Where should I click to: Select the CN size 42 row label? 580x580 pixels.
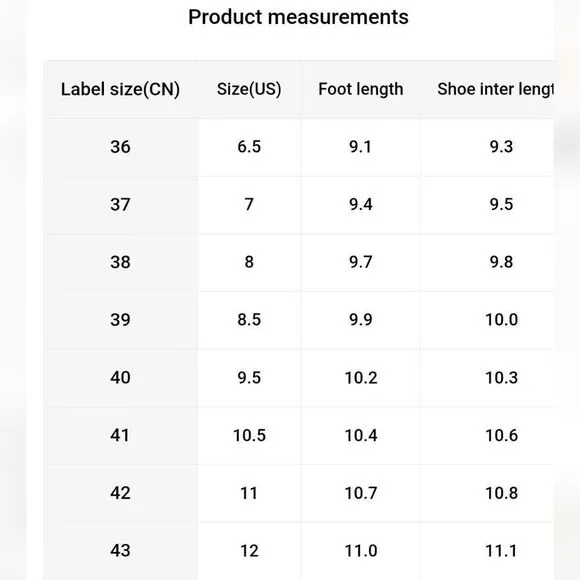[120, 493]
